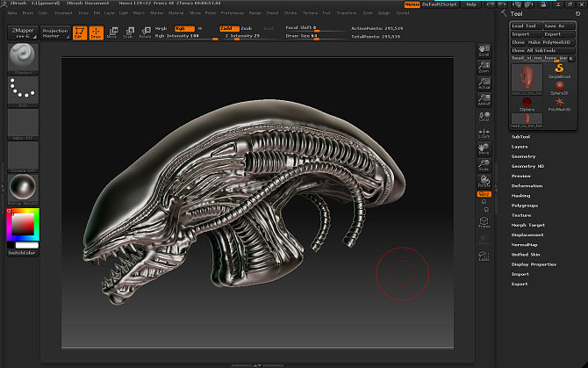Viewport: 588px width, 368px height.
Task: Toggle Draw mode icon
Action: tap(96, 32)
